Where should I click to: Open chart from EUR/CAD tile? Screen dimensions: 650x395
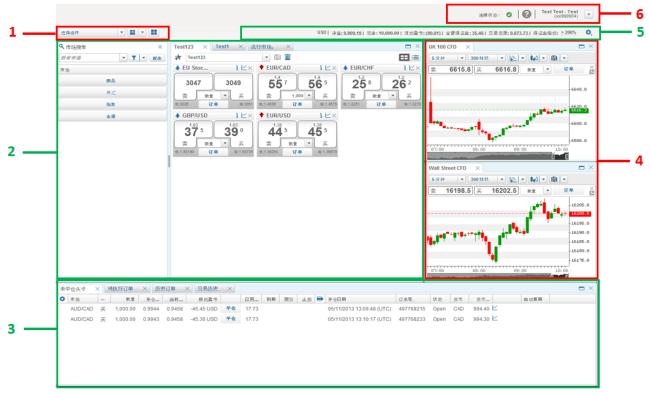327,68
